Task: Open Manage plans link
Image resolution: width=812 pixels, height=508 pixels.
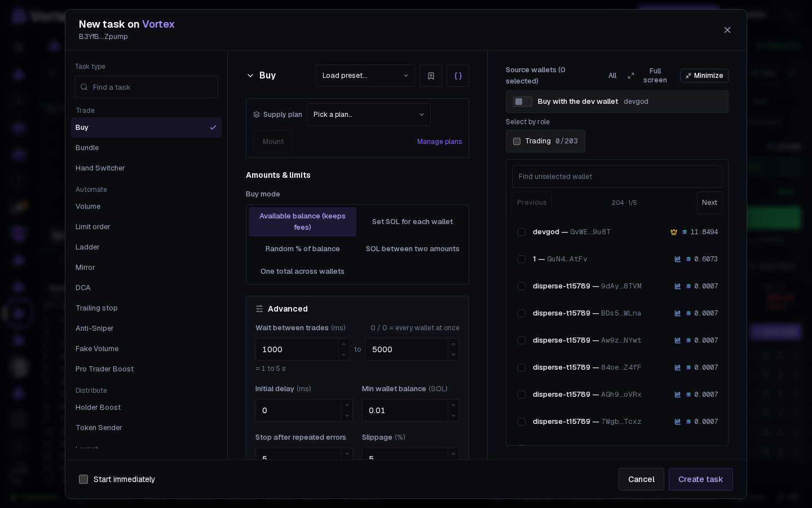Action: pos(439,142)
